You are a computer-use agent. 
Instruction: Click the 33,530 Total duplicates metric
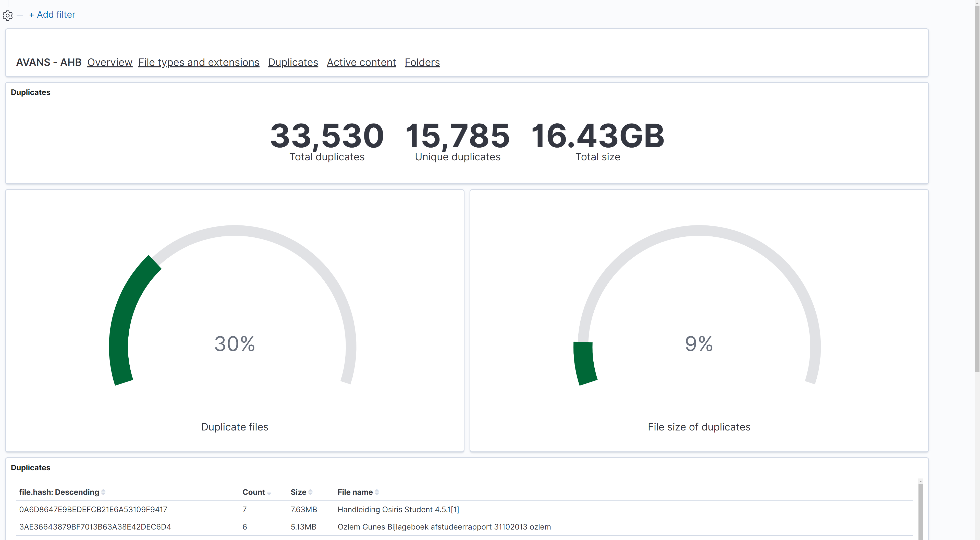click(x=327, y=136)
